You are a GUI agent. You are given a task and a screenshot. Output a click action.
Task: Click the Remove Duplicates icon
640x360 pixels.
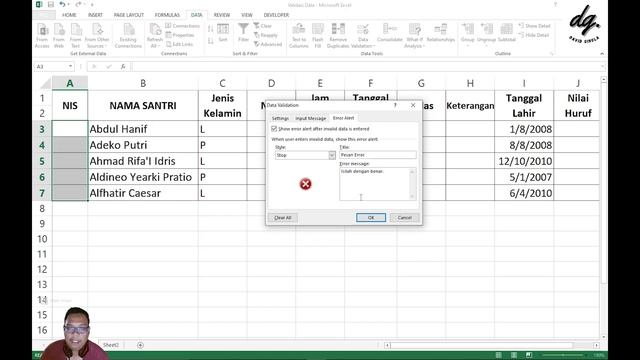point(338,36)
